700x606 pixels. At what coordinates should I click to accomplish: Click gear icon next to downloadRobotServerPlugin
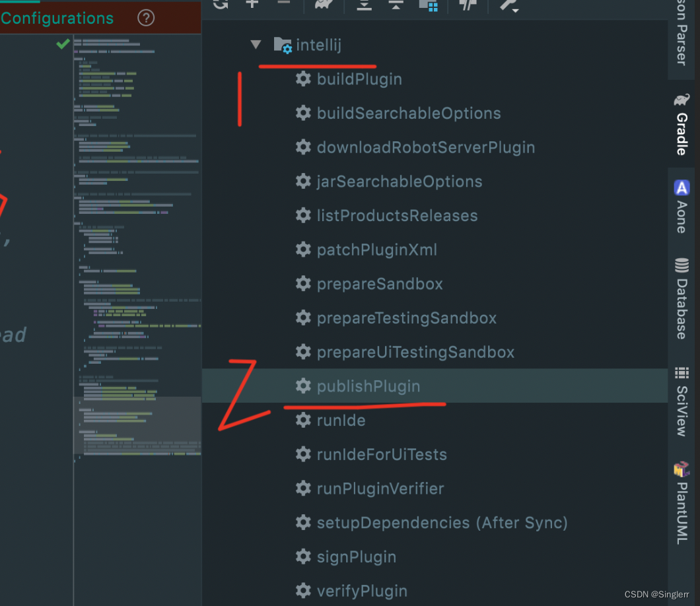click(303, 147)
